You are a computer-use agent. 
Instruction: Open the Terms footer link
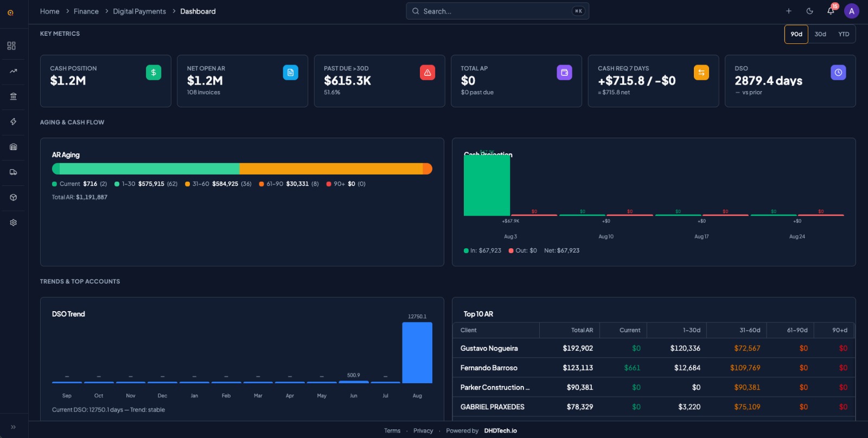tap(392, 431)
